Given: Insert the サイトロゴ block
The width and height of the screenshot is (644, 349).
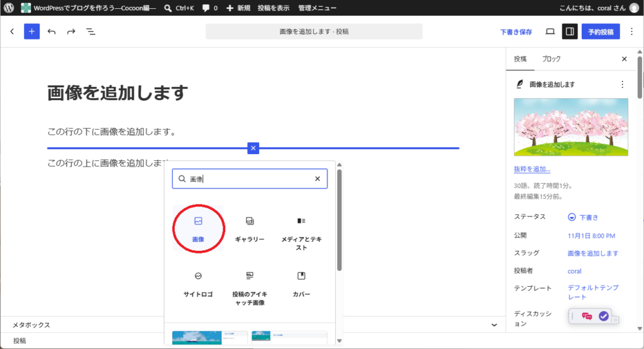Looking at the screenshot, I should 198,284.
